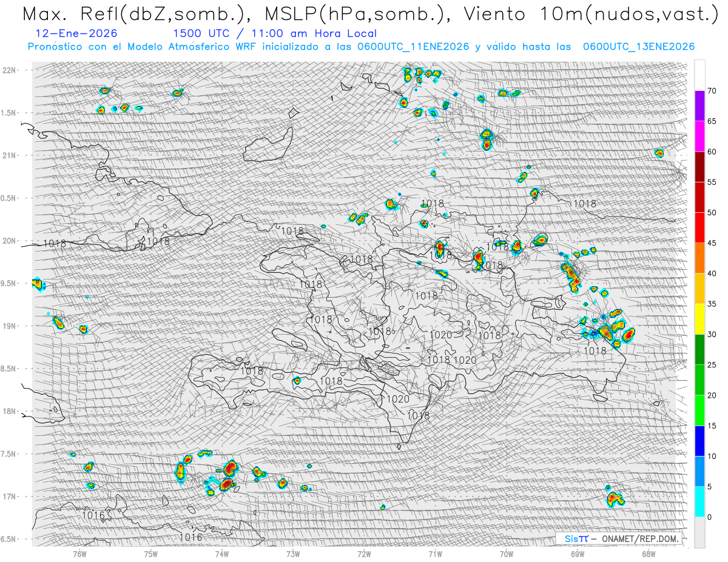Click the date label '12-Ene-2026'
728x562 pixels.
pos(77,33)
